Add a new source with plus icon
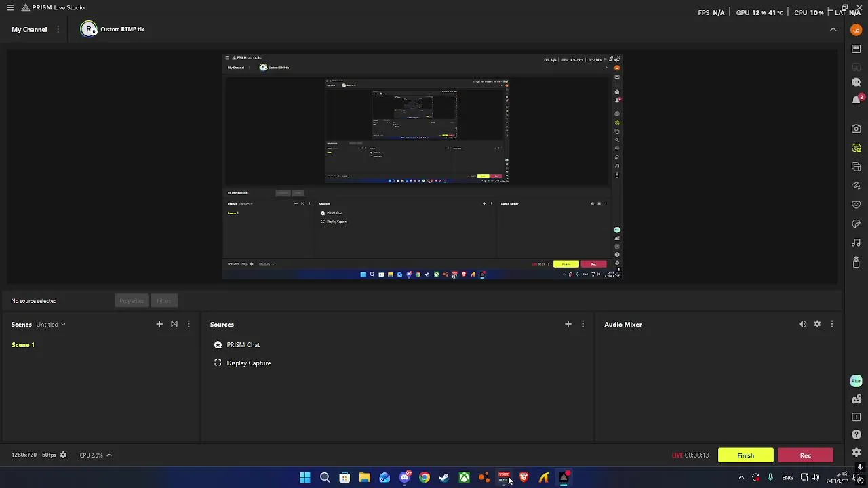 [x=568, y=324]
